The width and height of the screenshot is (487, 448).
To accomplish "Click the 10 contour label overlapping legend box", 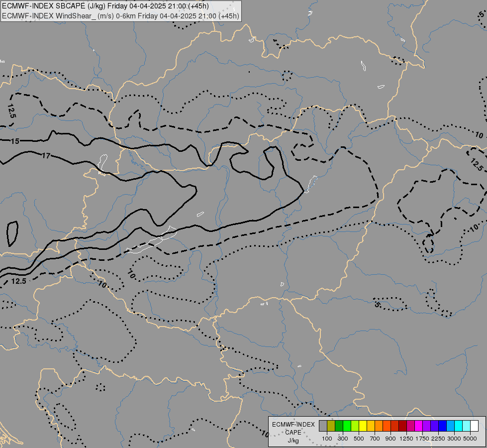I will pyautogui.click(x=265, y=434).
